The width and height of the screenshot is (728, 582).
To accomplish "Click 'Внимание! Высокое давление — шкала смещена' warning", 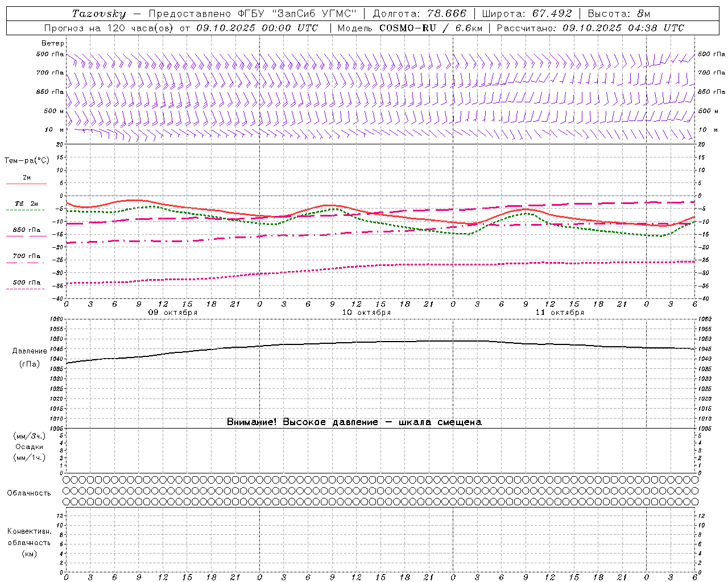I will (x=354, y=422).
